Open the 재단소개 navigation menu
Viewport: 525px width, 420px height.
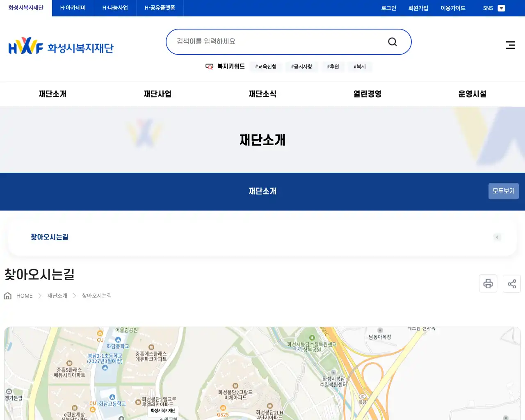[52, 94]
